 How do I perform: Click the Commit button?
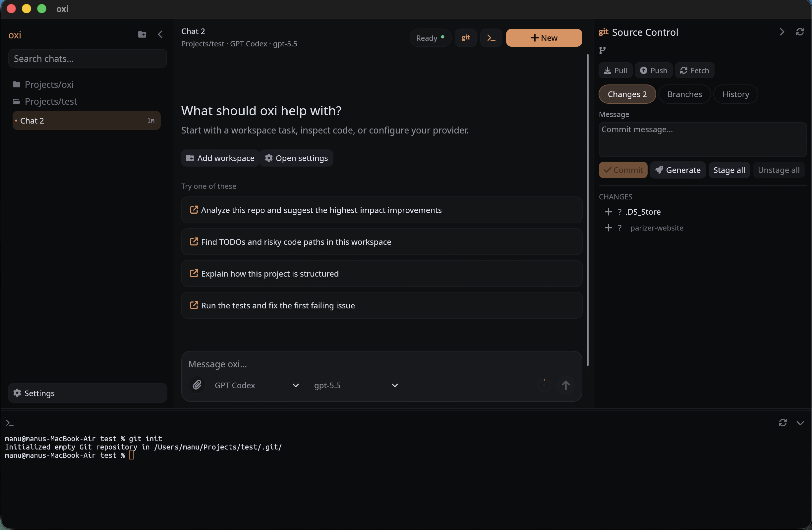coord(623,170)
